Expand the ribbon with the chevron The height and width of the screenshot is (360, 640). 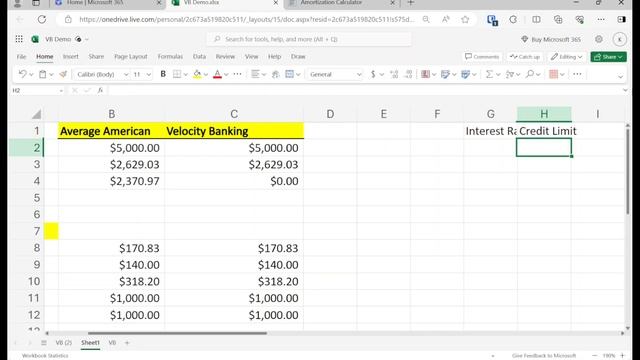(620, 76)
